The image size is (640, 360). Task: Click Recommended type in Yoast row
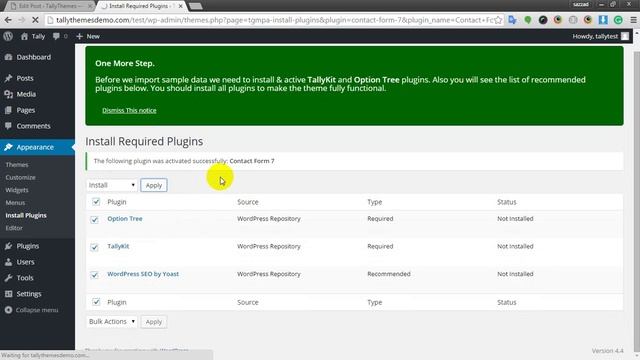point(389,274)
